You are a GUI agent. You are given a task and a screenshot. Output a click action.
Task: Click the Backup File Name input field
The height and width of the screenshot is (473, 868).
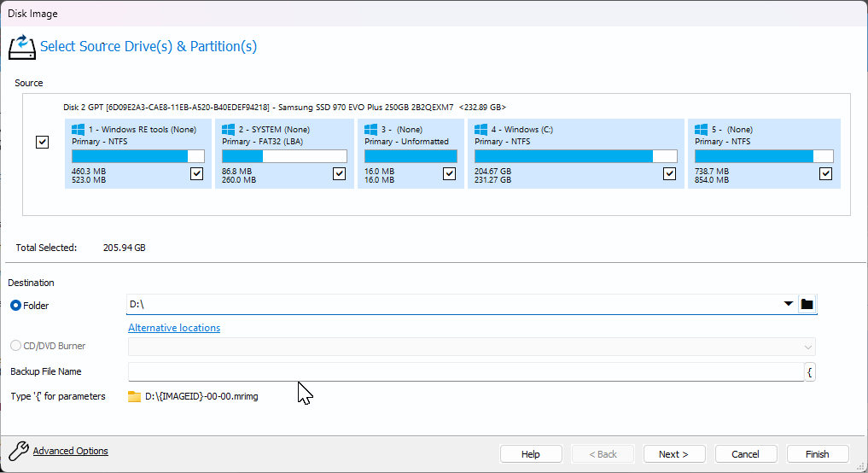(x=466, y=372)
